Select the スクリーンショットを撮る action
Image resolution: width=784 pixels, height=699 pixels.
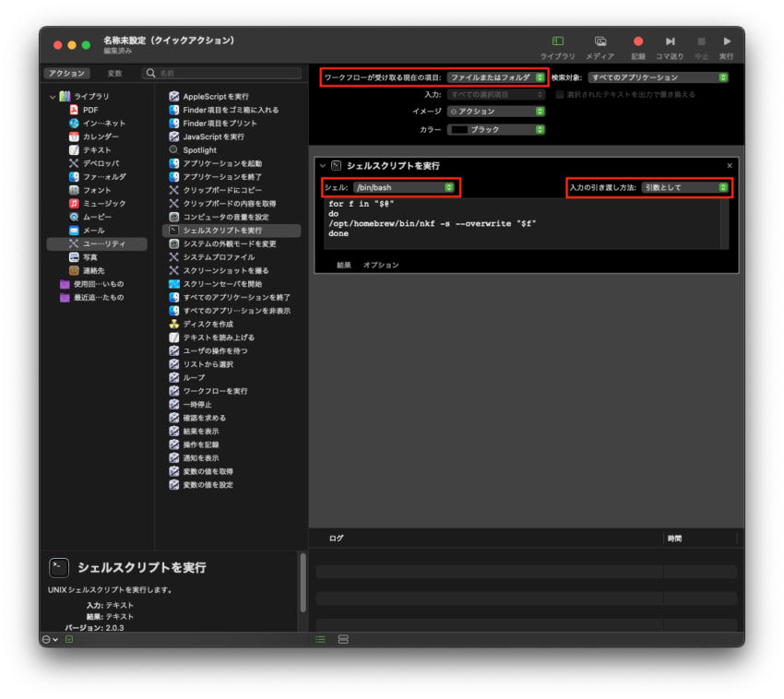coord(225,270)
